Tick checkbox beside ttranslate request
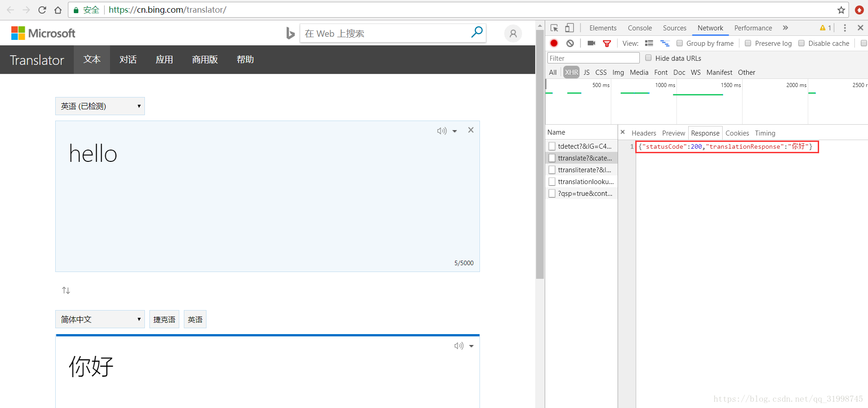The image size is (868, 408). (x=552, y=158)
